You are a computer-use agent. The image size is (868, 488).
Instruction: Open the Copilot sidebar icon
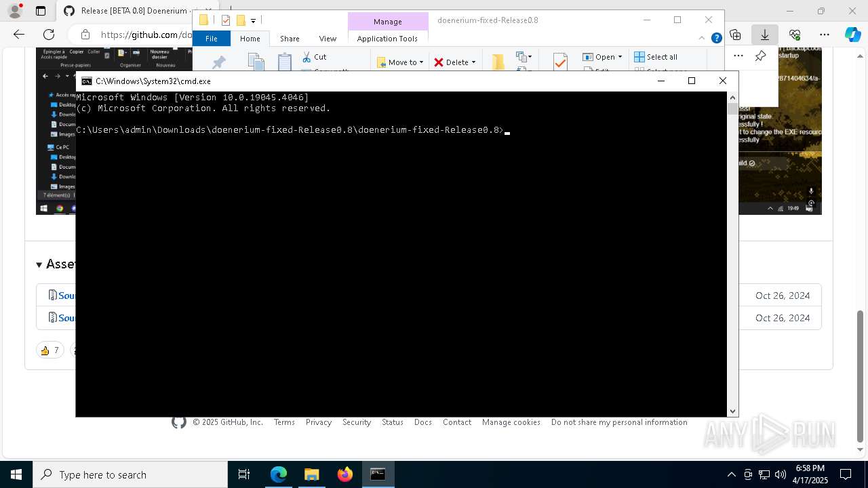coord(852,35)
